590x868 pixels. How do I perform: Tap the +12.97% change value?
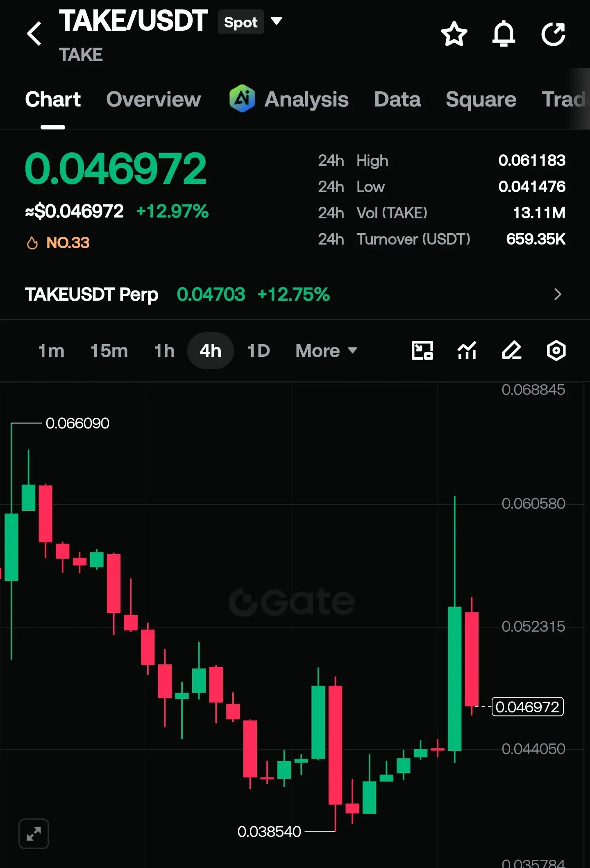[172, 211]
